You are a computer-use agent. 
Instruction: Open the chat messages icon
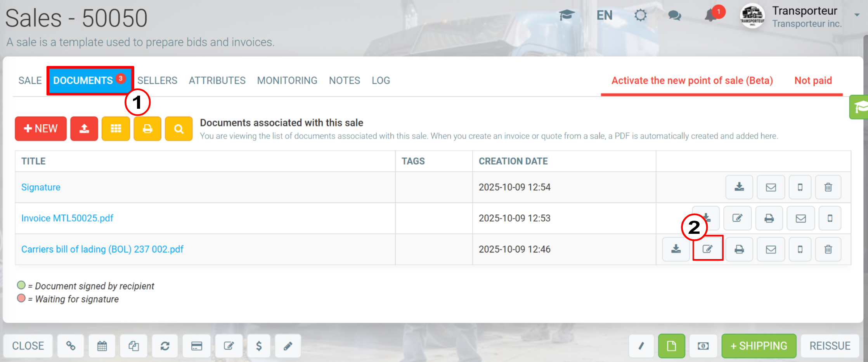[x=675, y=16]
